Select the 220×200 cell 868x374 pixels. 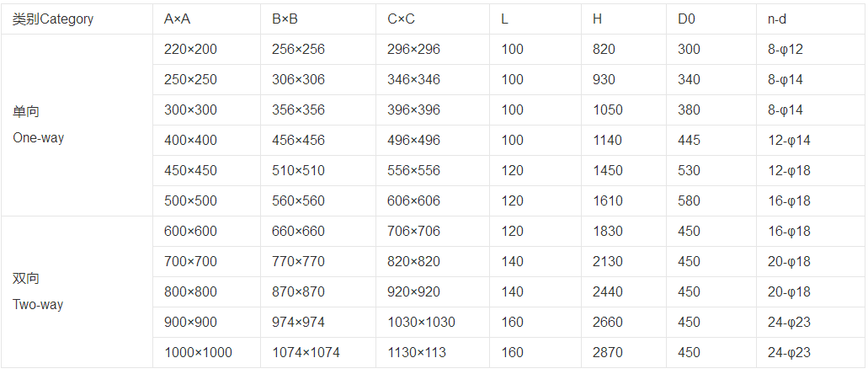[x=190, y=50]
